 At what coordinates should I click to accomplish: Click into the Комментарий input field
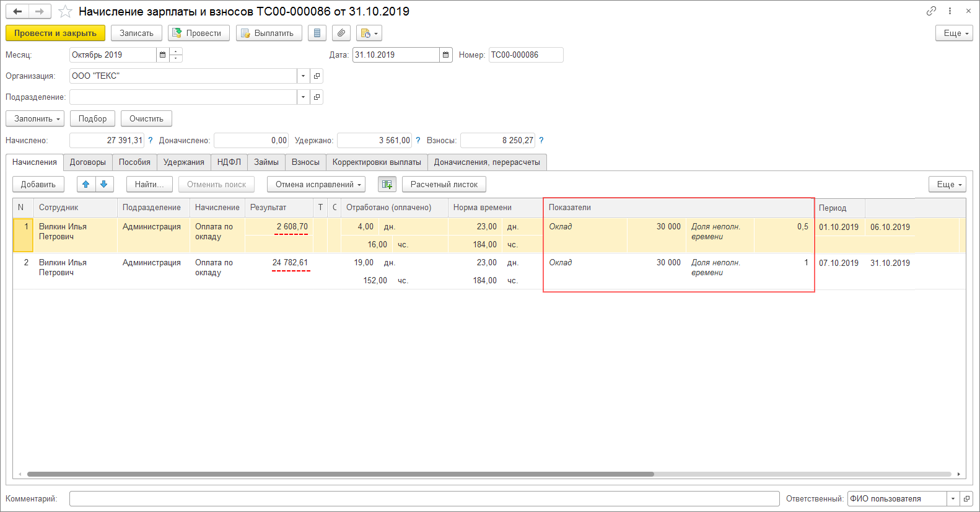(x=424, y=498)
